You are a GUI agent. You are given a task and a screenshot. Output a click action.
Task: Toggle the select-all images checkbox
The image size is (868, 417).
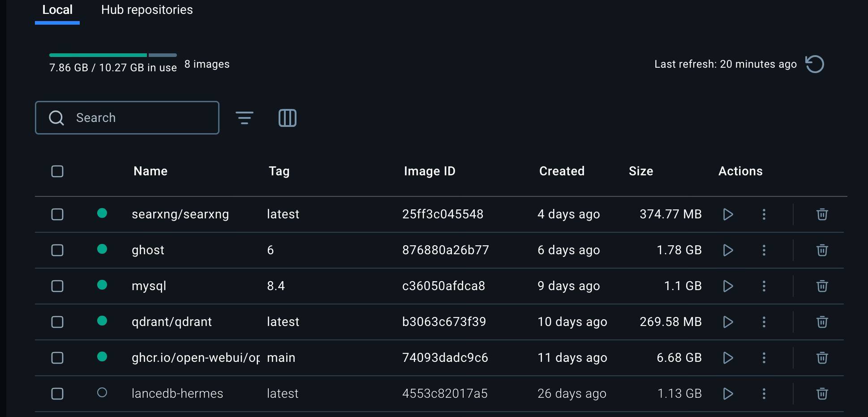coord(57,171)
